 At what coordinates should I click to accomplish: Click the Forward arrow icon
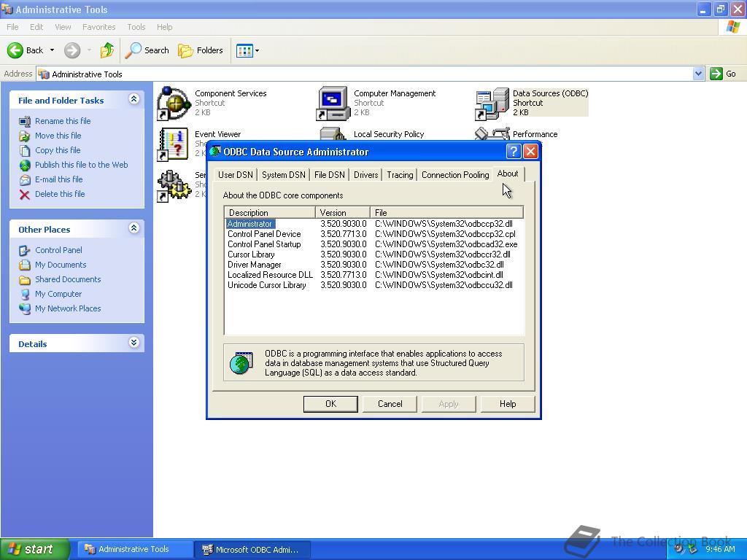[72, 50]
